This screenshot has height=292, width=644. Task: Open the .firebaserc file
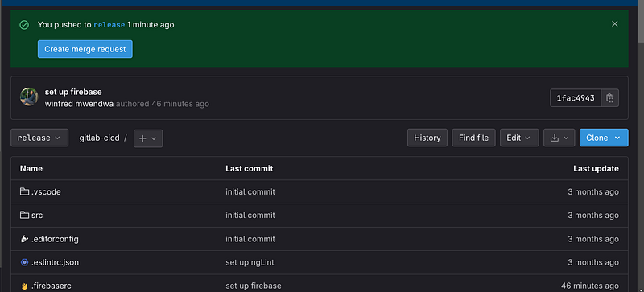tap(52, 286)
